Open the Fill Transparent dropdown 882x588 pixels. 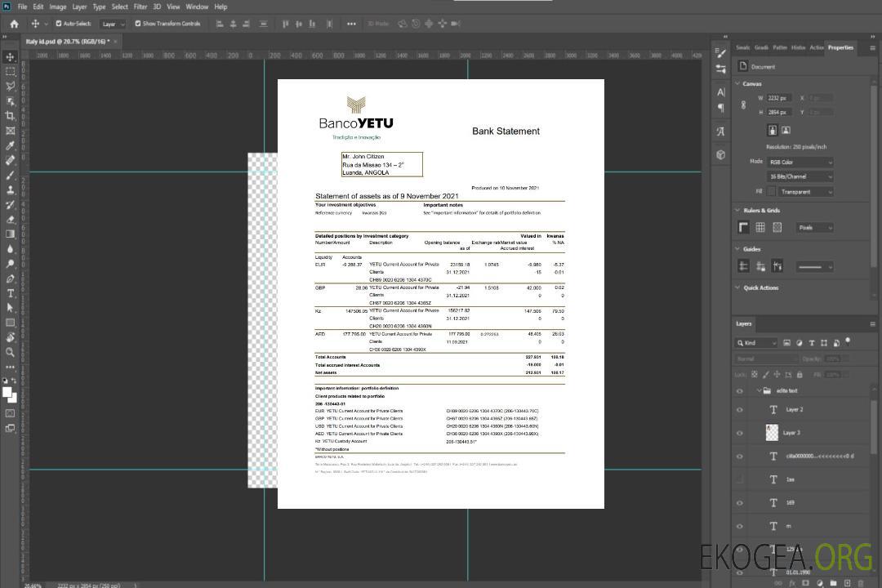point(805,192)
